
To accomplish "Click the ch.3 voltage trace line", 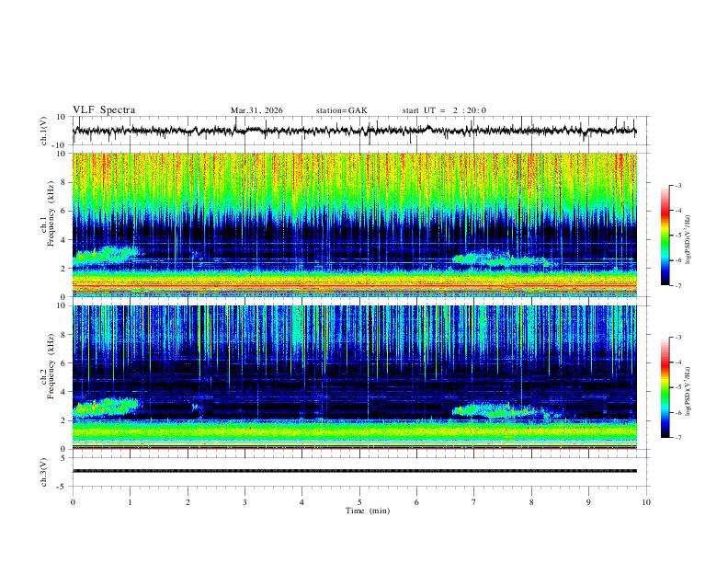I will coord(354,471).
